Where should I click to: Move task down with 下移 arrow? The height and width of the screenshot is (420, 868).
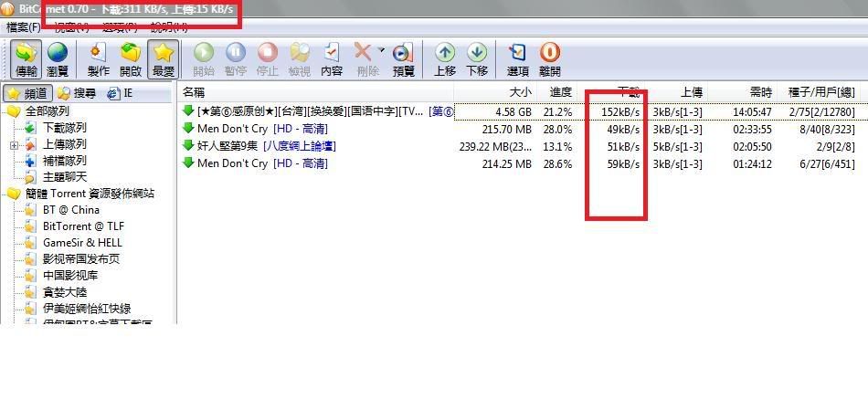pyautogui.click(x=477, y=58)
